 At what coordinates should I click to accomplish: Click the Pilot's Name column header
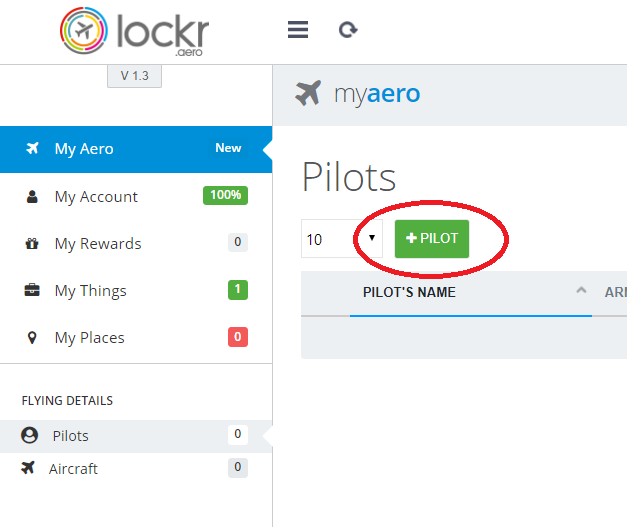pos(409,292)
